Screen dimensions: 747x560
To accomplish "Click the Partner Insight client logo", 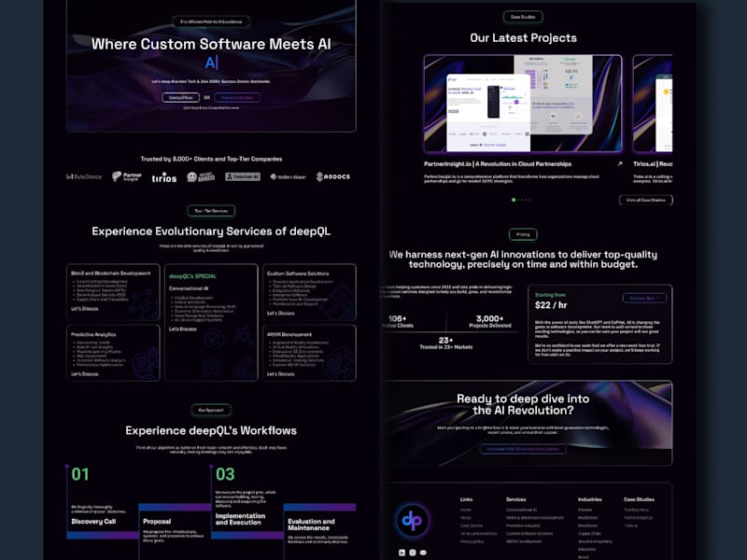I will point(127,176).
